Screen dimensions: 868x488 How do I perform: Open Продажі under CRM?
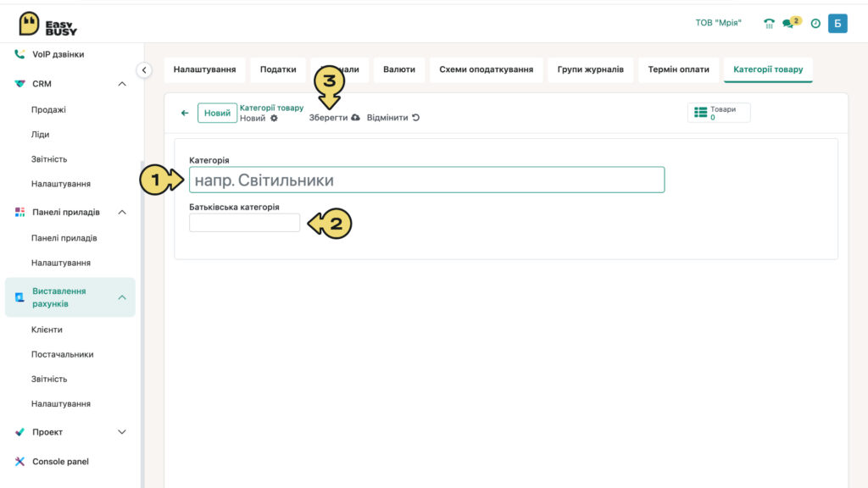[48, 109]
